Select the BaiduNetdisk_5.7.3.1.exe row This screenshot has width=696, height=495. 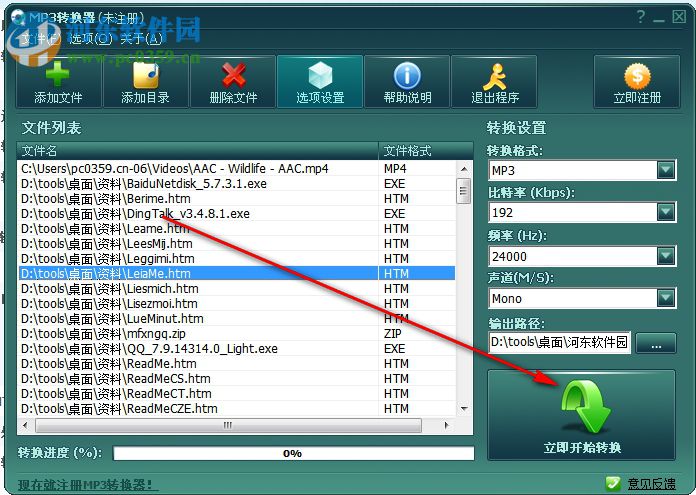[237, 184]
